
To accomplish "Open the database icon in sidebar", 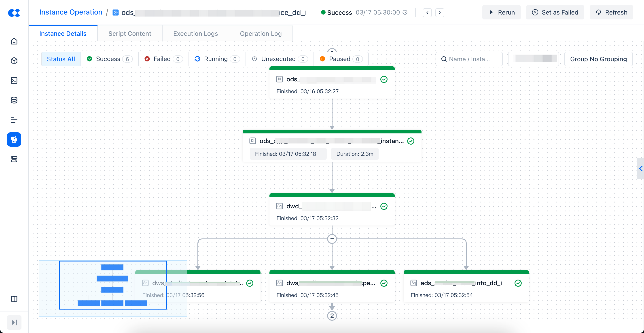I will pyautogui.click(x=14, y=100).
